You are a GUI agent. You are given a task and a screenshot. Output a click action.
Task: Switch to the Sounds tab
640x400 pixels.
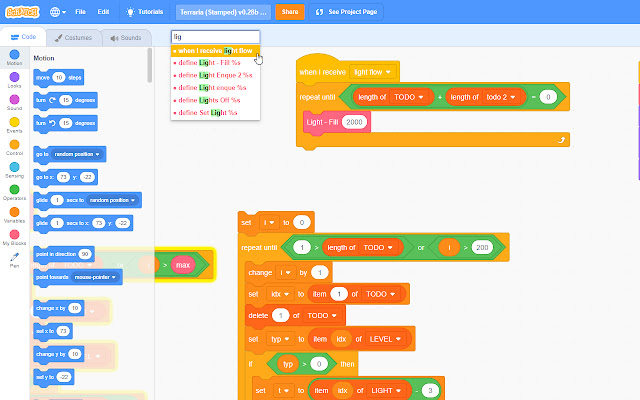tap(126, 38)
